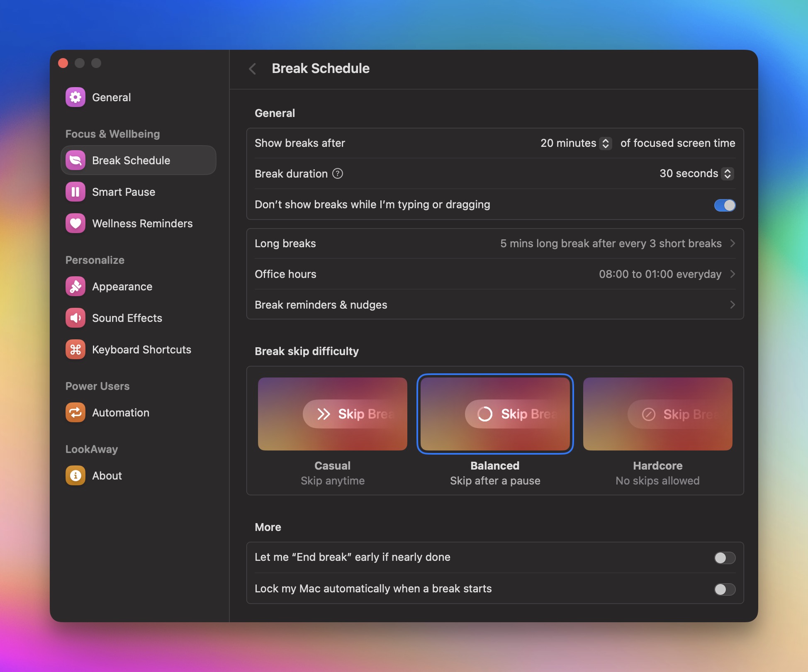Image resolution: width=808 pixels, height=672 pixels.
Task: Disable breaks while typing or dragging
Action: click(x=724, y=205)
